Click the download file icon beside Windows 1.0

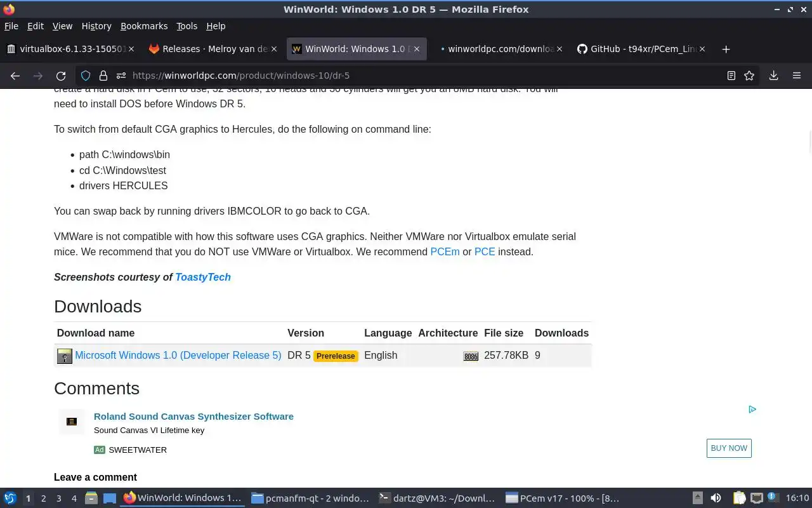tap(65, 356)
